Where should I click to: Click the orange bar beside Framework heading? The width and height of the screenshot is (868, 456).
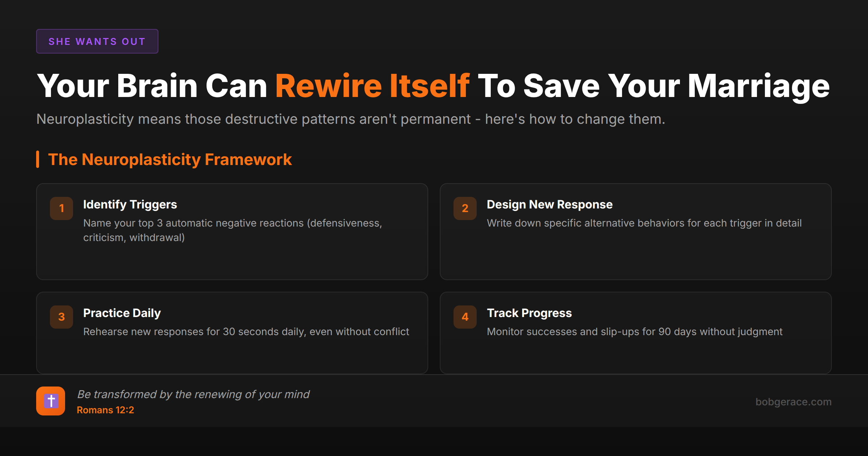click(38, 159)
